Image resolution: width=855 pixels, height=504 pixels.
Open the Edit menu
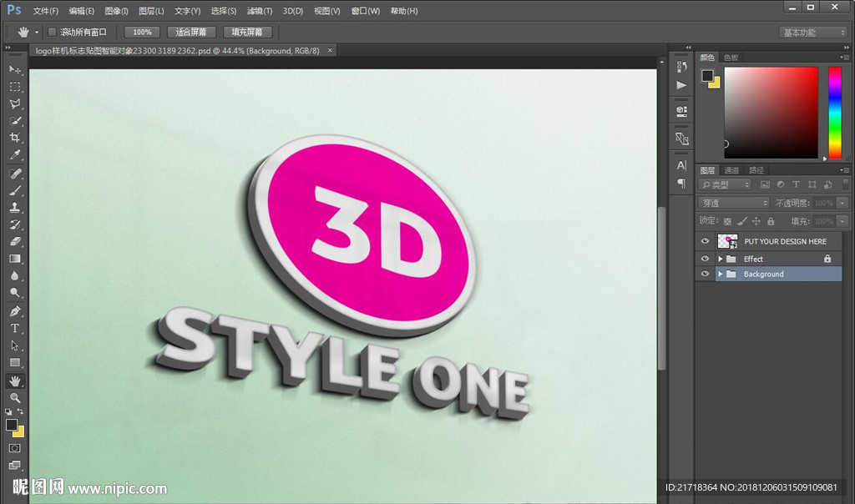(82, 11)
